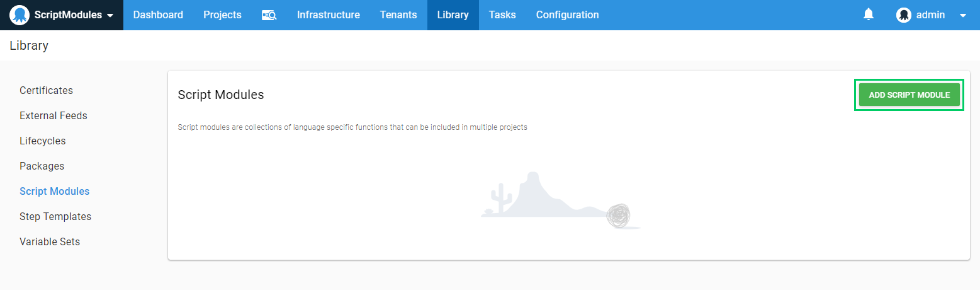
Task: Navigate to the Tenants tab
Action: (x=398, y=15)
